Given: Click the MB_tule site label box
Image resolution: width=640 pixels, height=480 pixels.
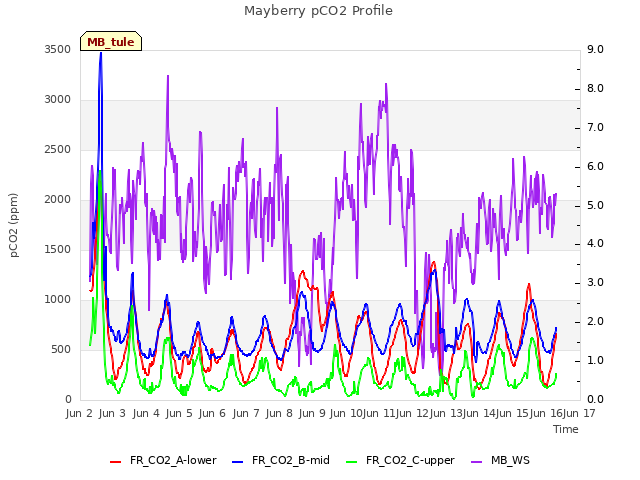Looking at the screenshot, I should [111, 41].
